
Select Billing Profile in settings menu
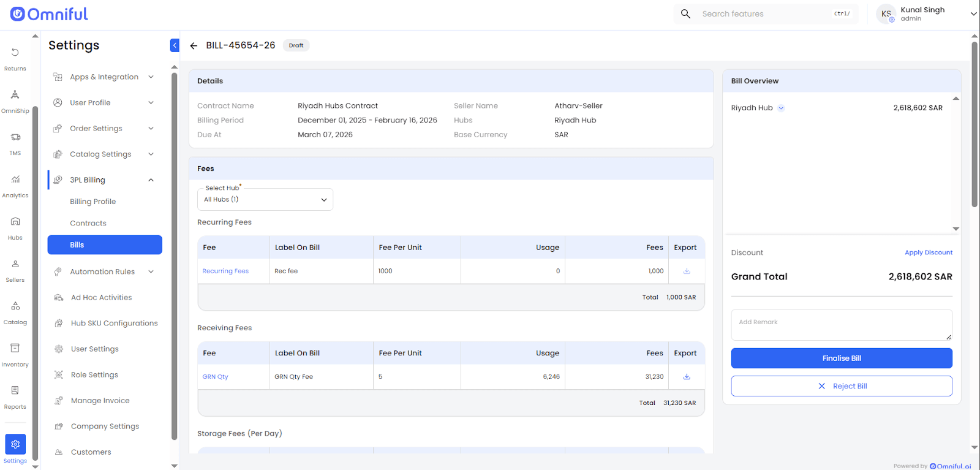point(93,202)
